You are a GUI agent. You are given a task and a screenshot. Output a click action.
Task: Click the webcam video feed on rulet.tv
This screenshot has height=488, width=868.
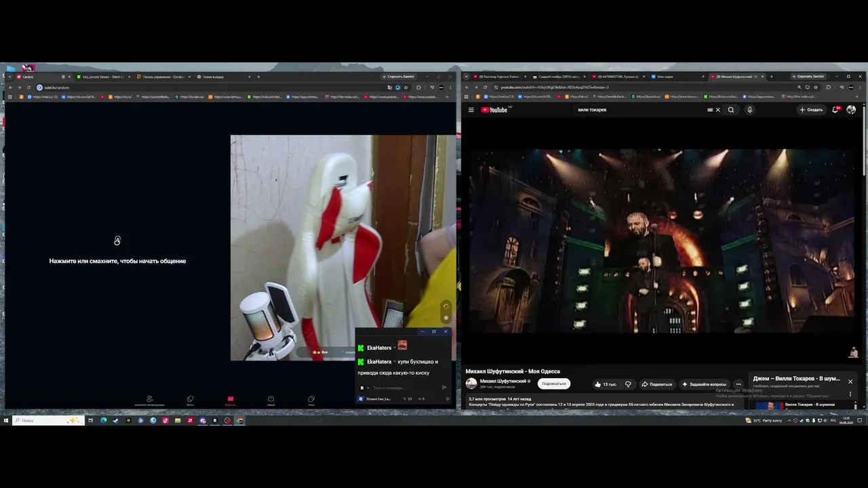[343, 247]
